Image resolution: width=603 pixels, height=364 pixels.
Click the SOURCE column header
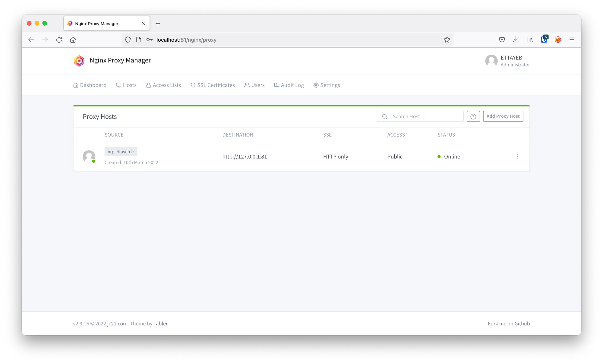pyautogui.click(x=114, y=135)
